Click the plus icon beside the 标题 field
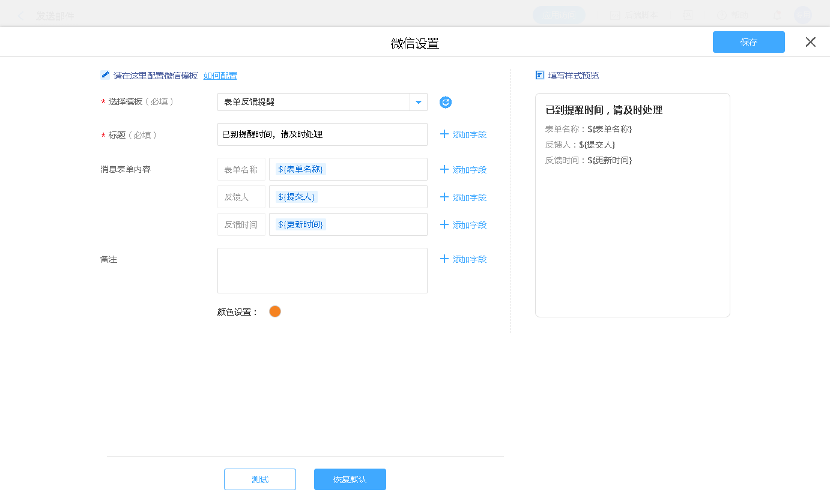The width and height of the screenshot is (830, 504). [x=444, y=134]
